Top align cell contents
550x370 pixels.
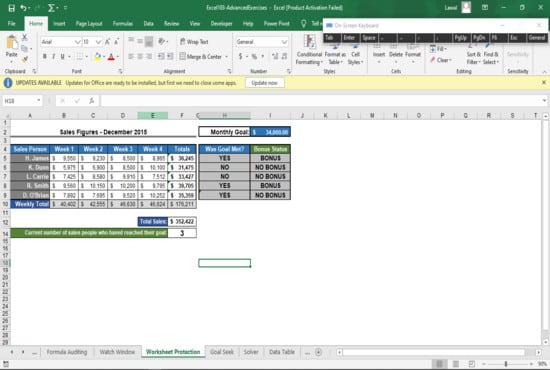[x=131, y=41]
